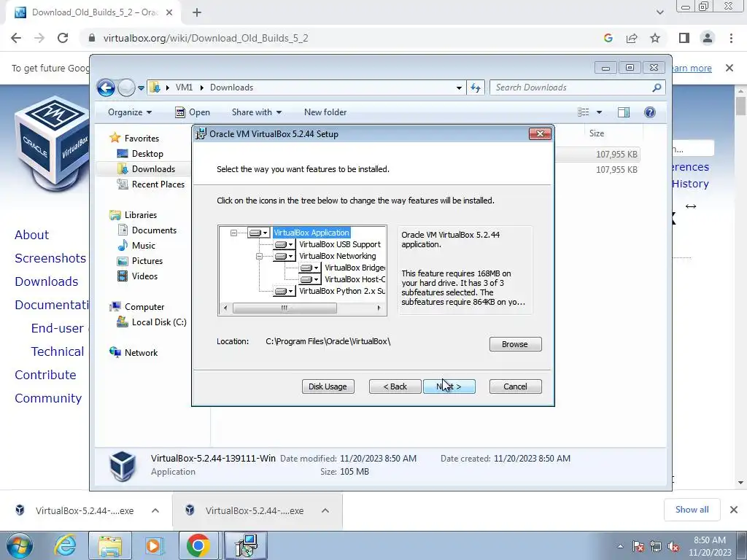Open VirtualBox Bridged feature dropdown icon
The height and width of the screenshot is (560, 747).
tap(309, 268)
